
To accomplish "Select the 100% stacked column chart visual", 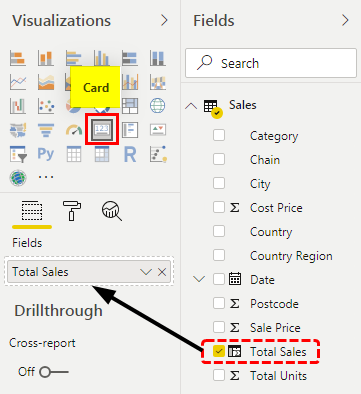I will 158,58.
